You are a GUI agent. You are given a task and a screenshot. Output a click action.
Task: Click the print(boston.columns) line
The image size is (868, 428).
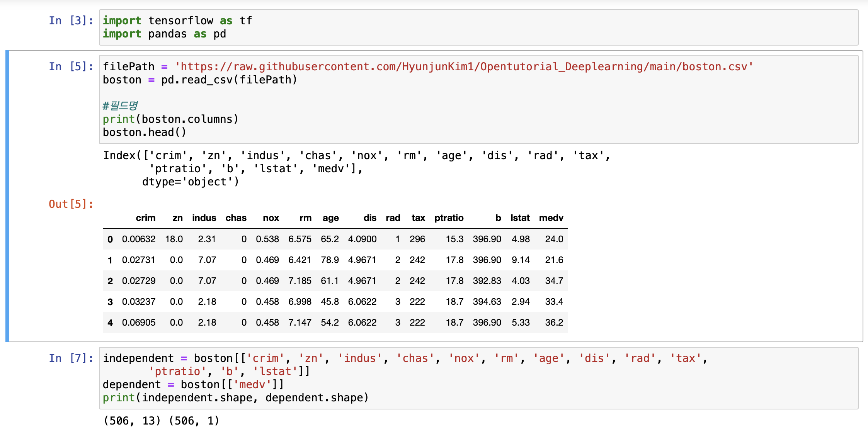tap(170, 119)
